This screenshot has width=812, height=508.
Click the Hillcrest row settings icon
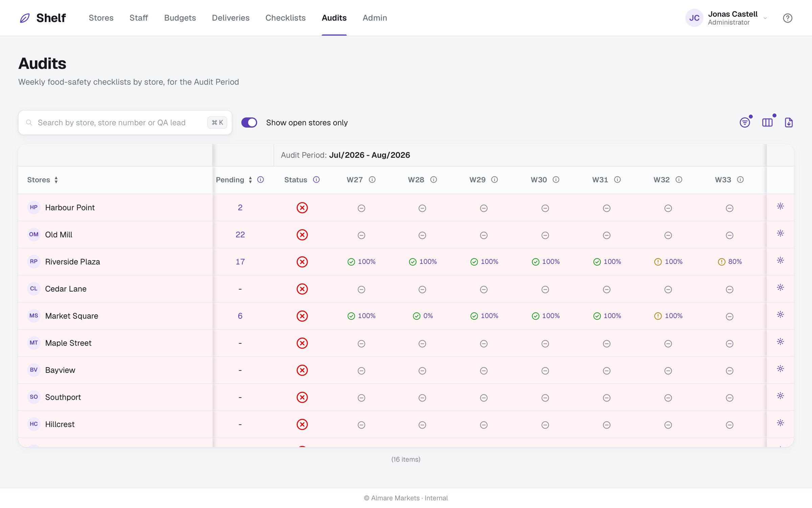780,423
